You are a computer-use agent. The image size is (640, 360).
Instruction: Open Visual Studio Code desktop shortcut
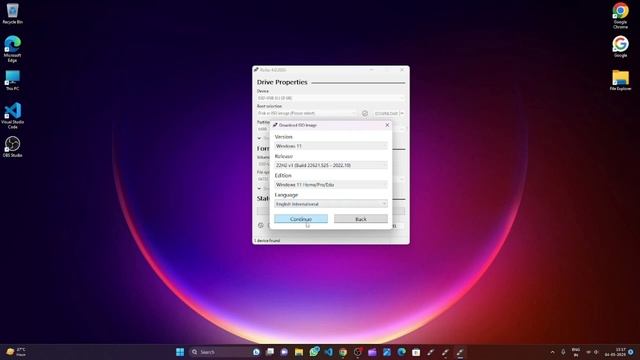12,116
